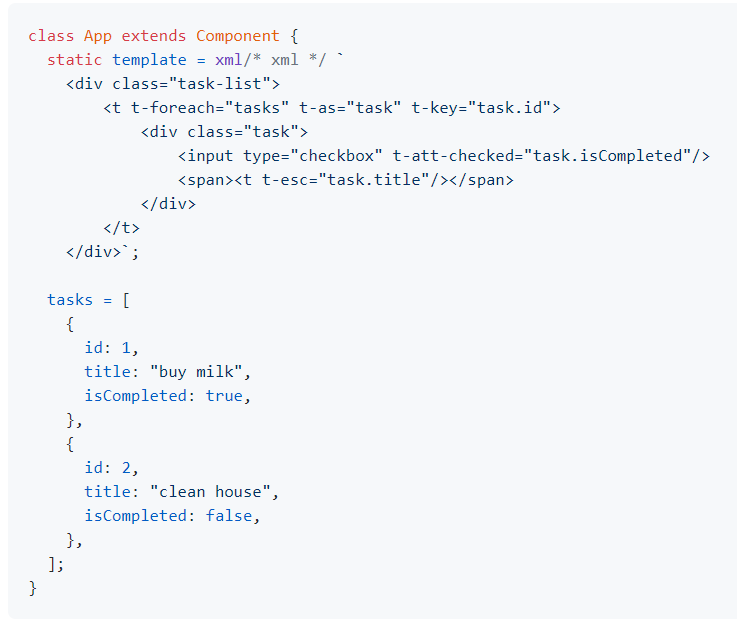The image size is (737, 632).
Task: Click the "id: 2" line
Action: click(x=112, y=468)
